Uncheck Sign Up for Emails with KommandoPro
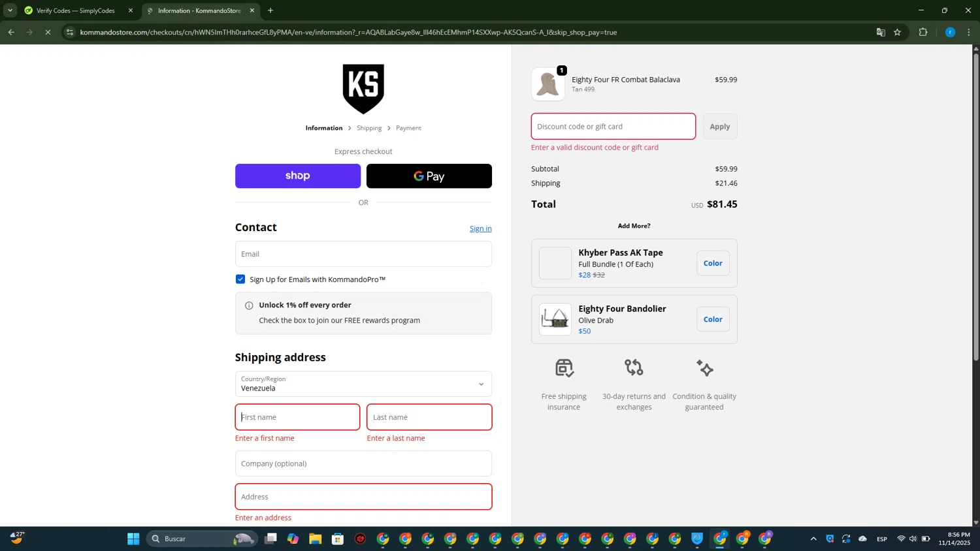980x551 pixels. coord(240,279)
